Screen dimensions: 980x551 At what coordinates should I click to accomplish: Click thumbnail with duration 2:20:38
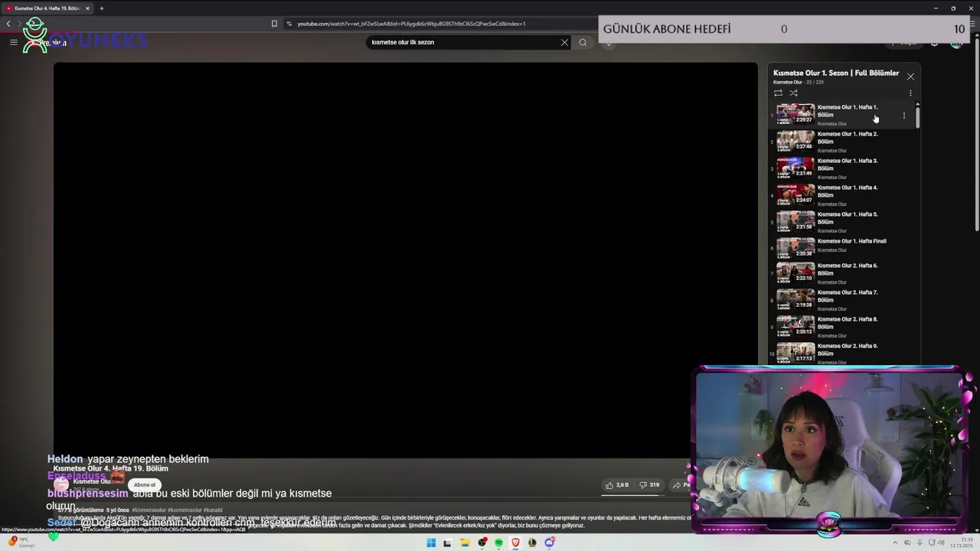pos(795,247)
